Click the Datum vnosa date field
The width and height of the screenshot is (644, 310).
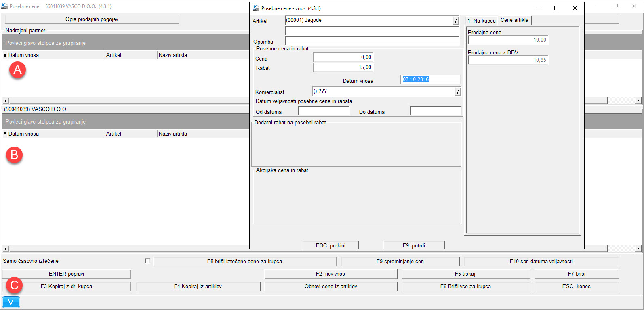pyautogui.click(x=431, y=80)
